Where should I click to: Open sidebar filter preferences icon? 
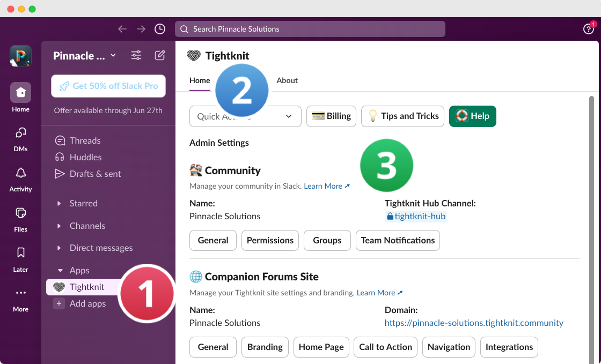(136, 56)
